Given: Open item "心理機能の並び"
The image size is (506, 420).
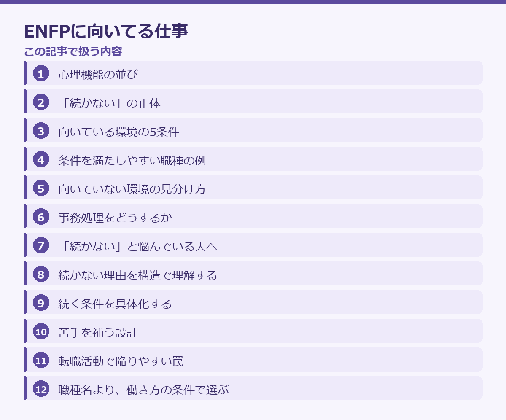Looking at the screenshot, I should (x=253, y=73).
